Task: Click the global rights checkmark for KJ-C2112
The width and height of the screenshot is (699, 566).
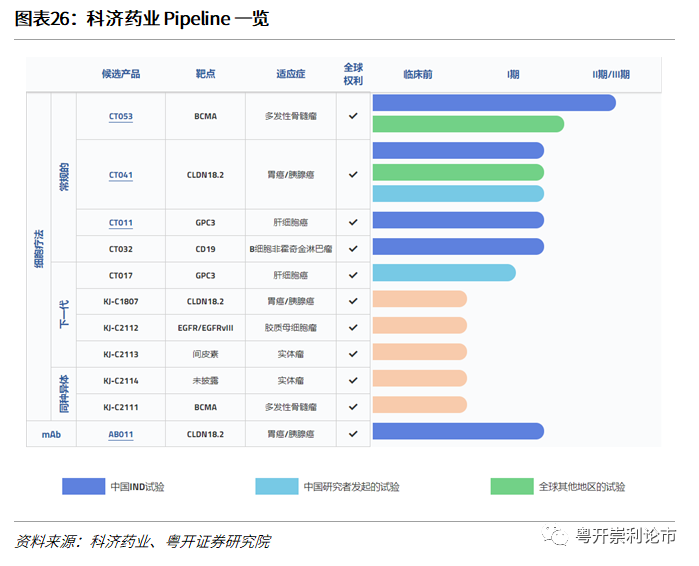Action: click(x=353, y=328)
